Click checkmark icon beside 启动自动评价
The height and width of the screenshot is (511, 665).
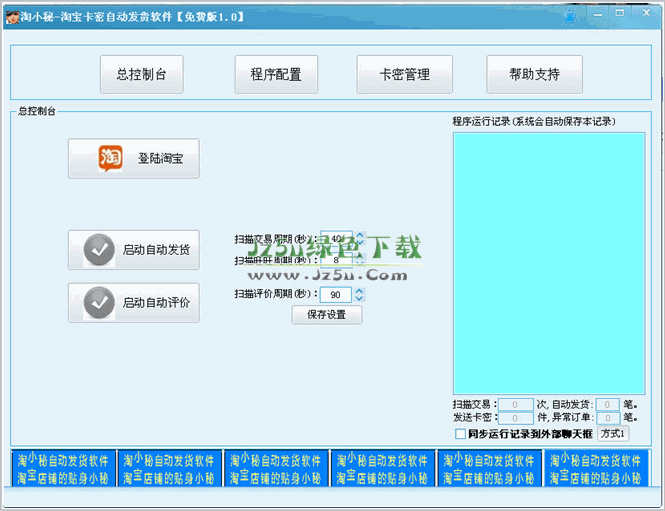pos(99,303)
